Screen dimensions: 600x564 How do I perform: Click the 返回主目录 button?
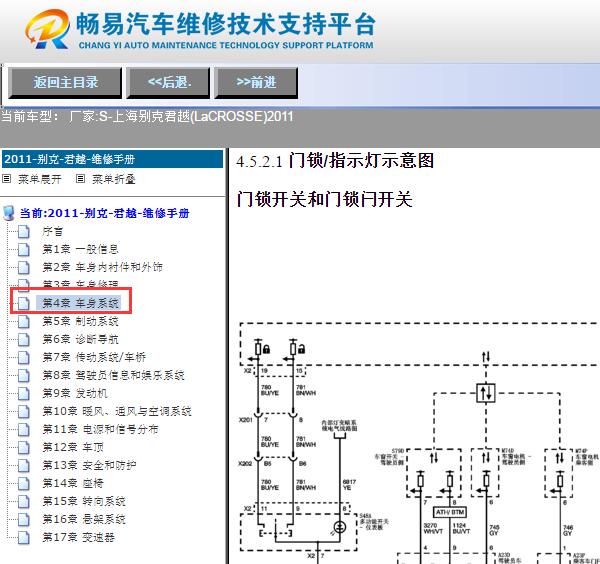pos(65,83)
